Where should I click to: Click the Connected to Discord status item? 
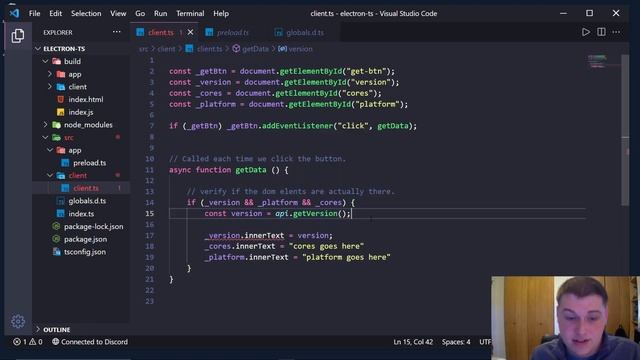coord(90,342)
